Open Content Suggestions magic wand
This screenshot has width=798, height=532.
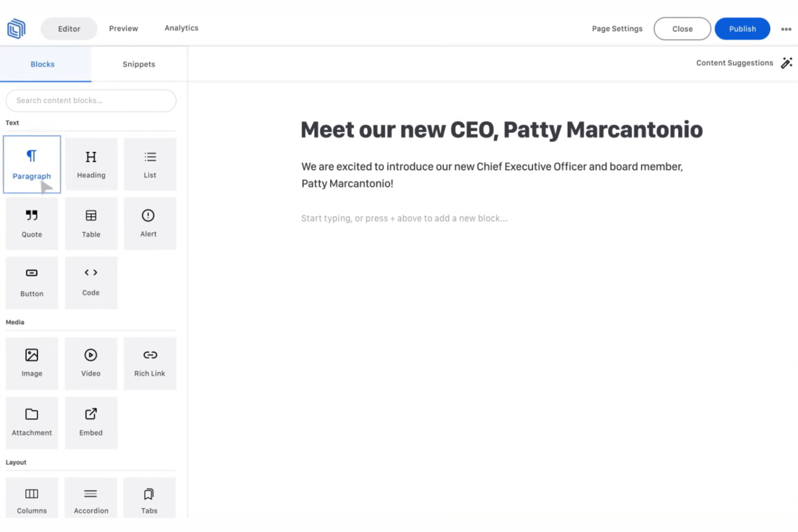pyautogui.click(x=787, y=63)
